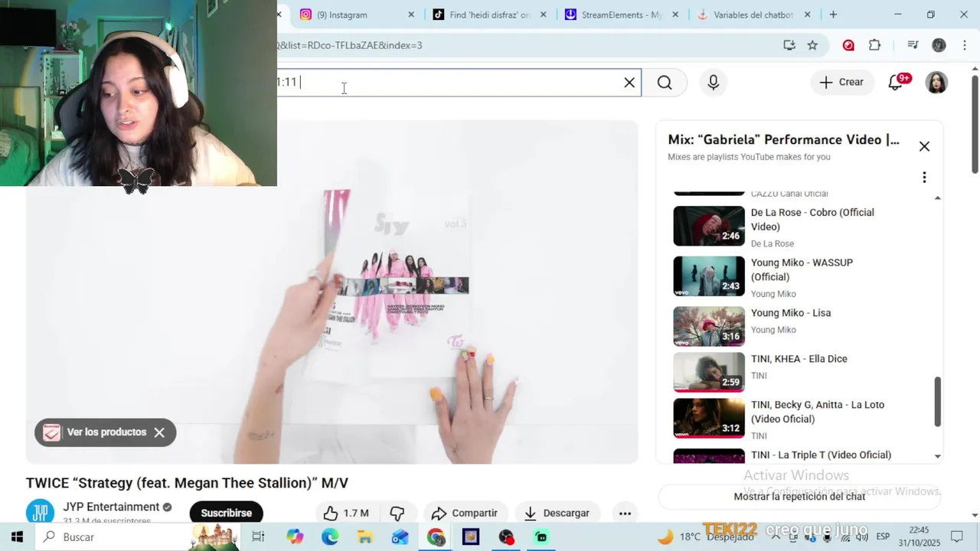The width and height of the screenshot is (980, 551).
Task: Open the YouTube account avatar menu
Action: click(x=936, y=83)
